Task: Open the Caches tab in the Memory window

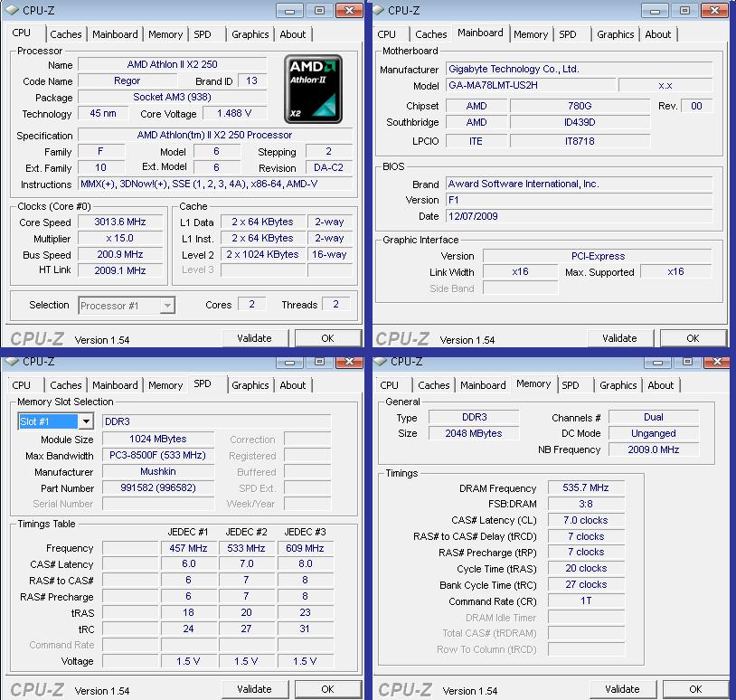Action: [x=434, y=385]
